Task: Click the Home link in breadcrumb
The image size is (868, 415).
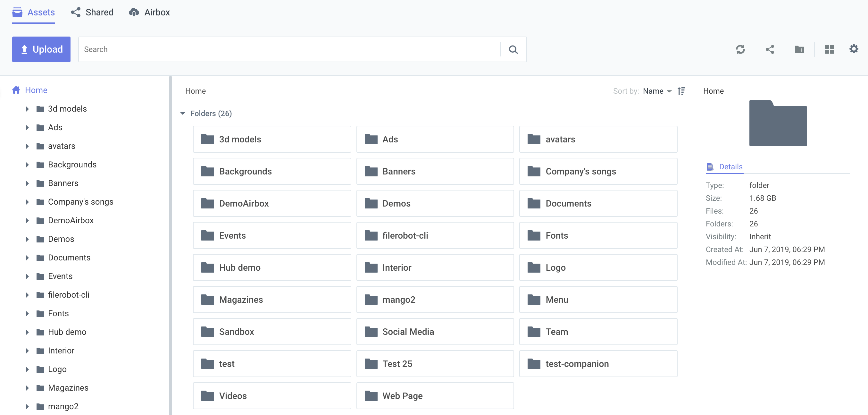Action: coord(196,91)
